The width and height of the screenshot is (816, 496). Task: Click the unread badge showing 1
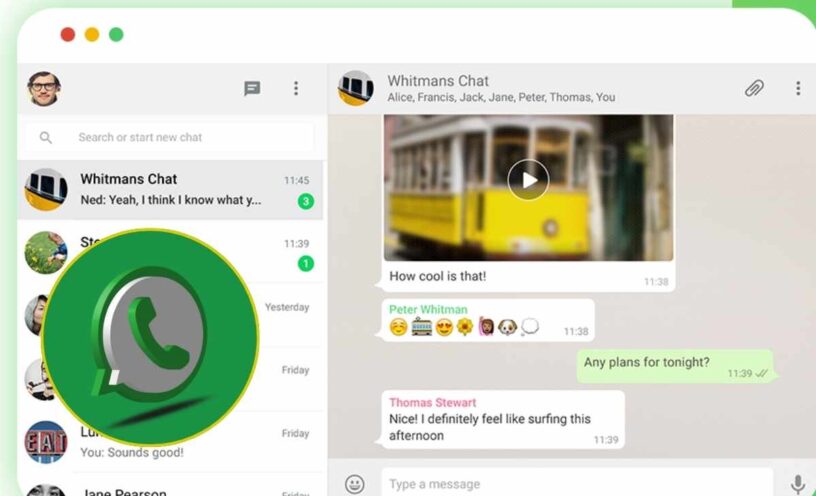(306, 264)
